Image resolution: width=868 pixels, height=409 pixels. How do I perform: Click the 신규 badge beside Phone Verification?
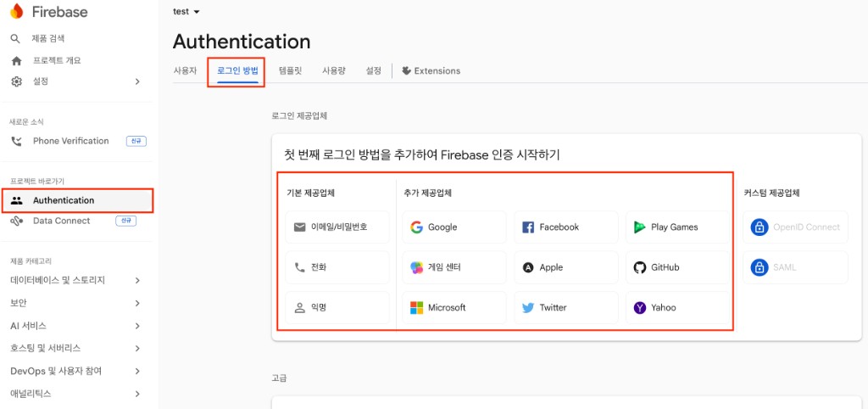tap(136, 142)
